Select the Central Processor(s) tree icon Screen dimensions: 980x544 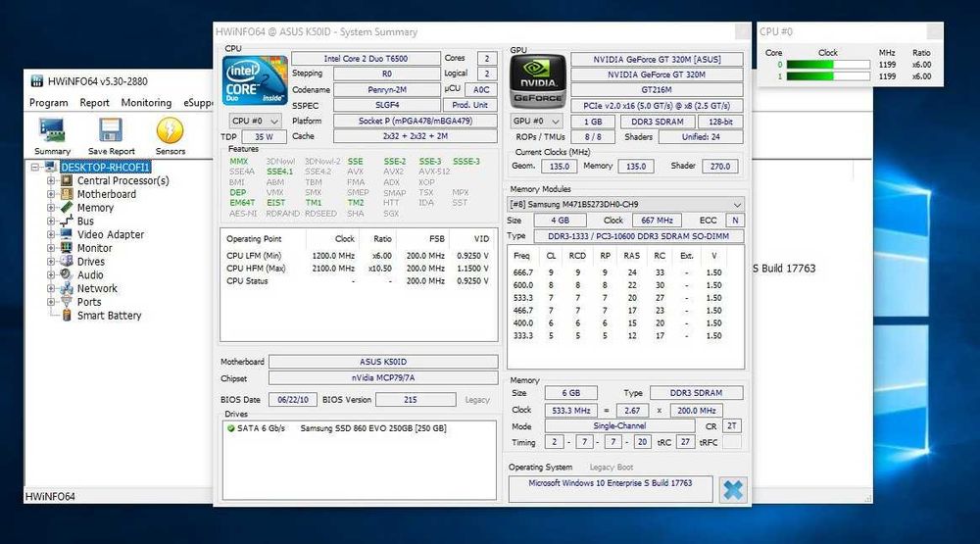pyautogui.click(x=67, y=180)
